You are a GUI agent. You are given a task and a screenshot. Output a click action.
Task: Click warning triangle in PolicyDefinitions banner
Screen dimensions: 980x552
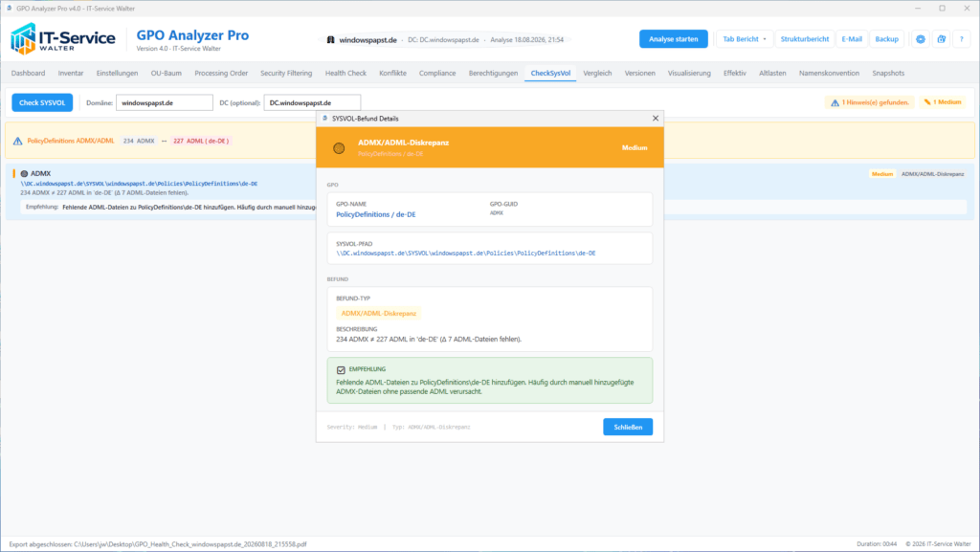point(17,142)
